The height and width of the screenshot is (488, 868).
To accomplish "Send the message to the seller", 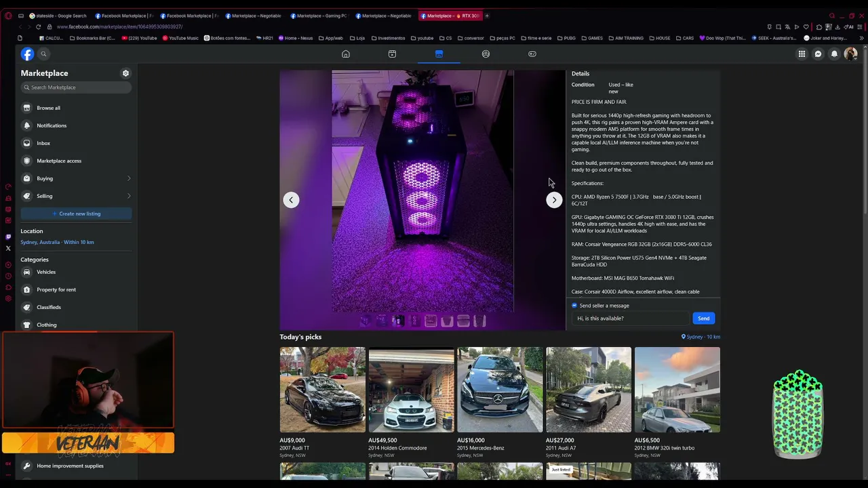I will (703, 319).
